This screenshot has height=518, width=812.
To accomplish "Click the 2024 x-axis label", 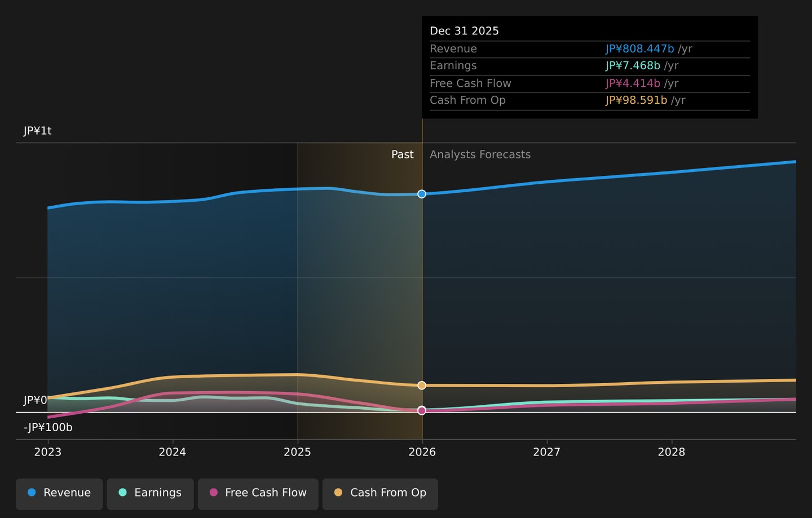I will [x=173, y=452].
